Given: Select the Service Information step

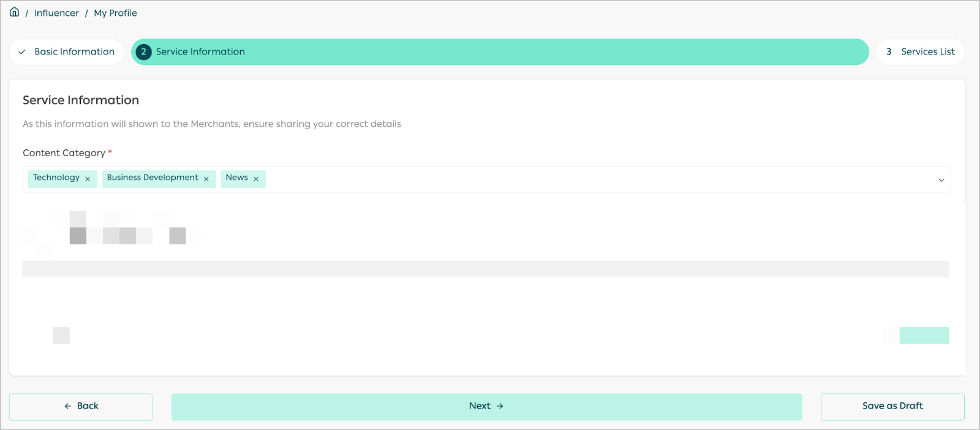Looking at the screenshot, I should click(x=500, y=52).
